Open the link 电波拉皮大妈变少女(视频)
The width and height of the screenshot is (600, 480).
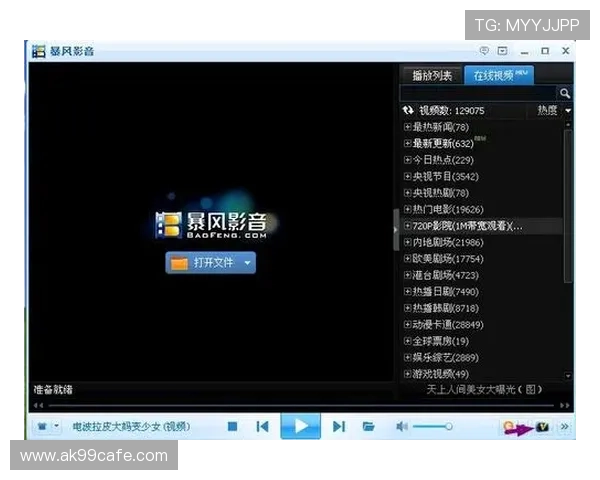coord(131,426)
